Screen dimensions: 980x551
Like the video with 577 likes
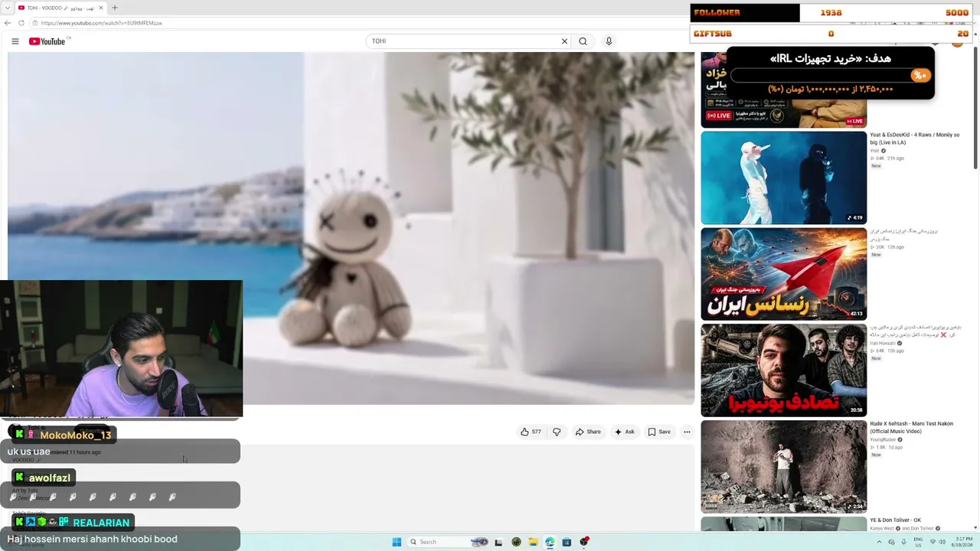pyautogui.click(x=531, y=432)
